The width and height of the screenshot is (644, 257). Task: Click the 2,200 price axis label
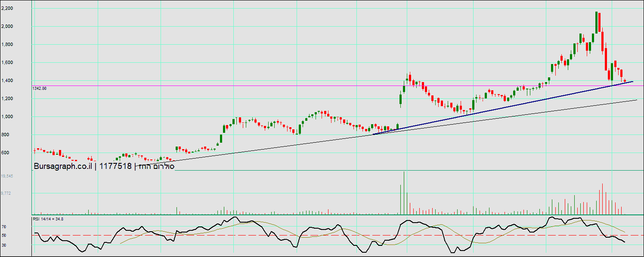click(7, 8)
